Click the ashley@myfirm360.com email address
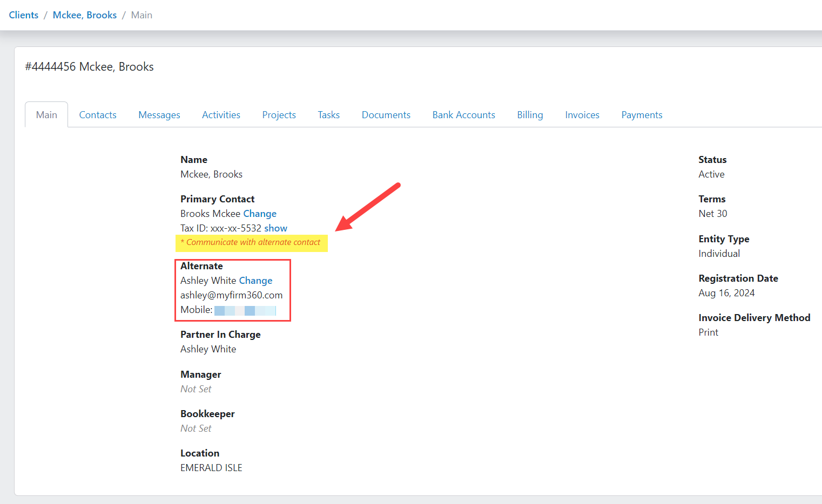 tap(231, 295)
